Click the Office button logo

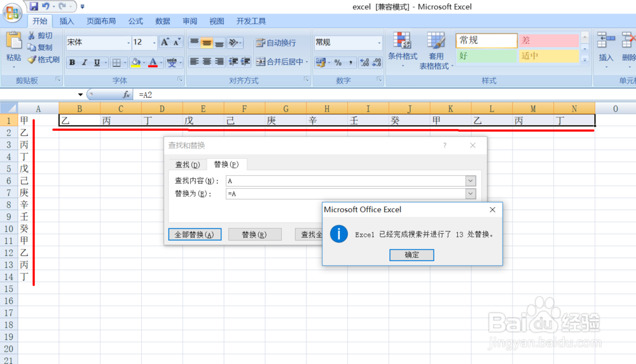[x=12, y=12]
